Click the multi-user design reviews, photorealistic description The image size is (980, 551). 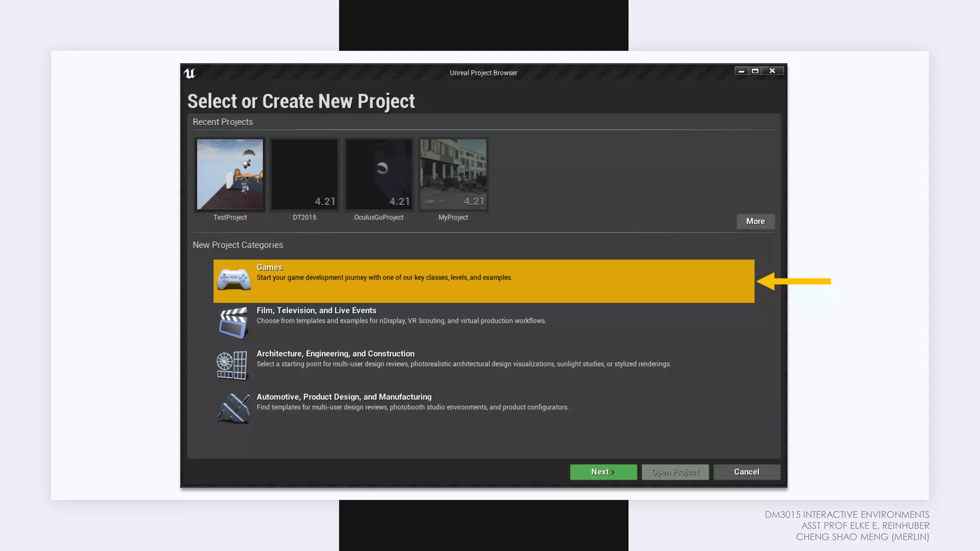coord(464,364)
